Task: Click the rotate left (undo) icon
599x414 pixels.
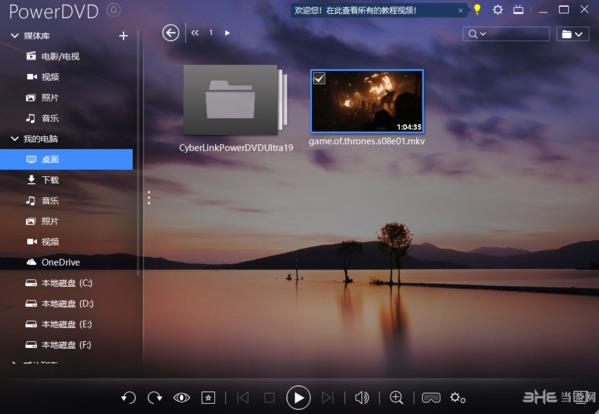Action: 128,398
